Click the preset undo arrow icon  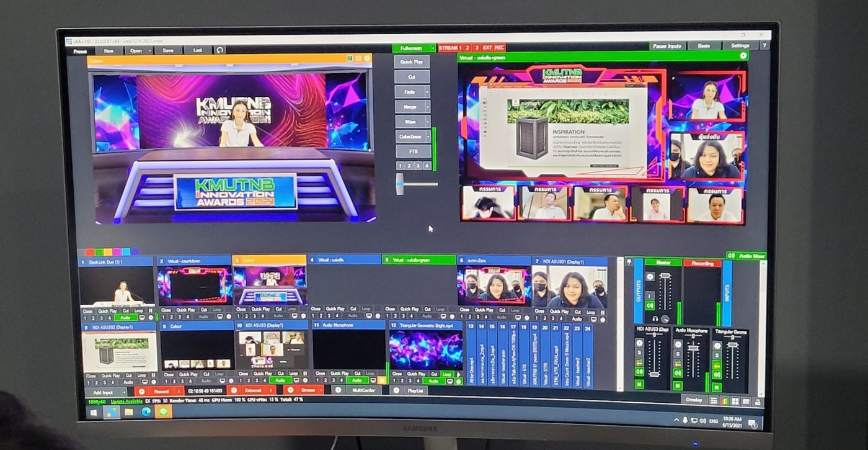tap(219, 50)
